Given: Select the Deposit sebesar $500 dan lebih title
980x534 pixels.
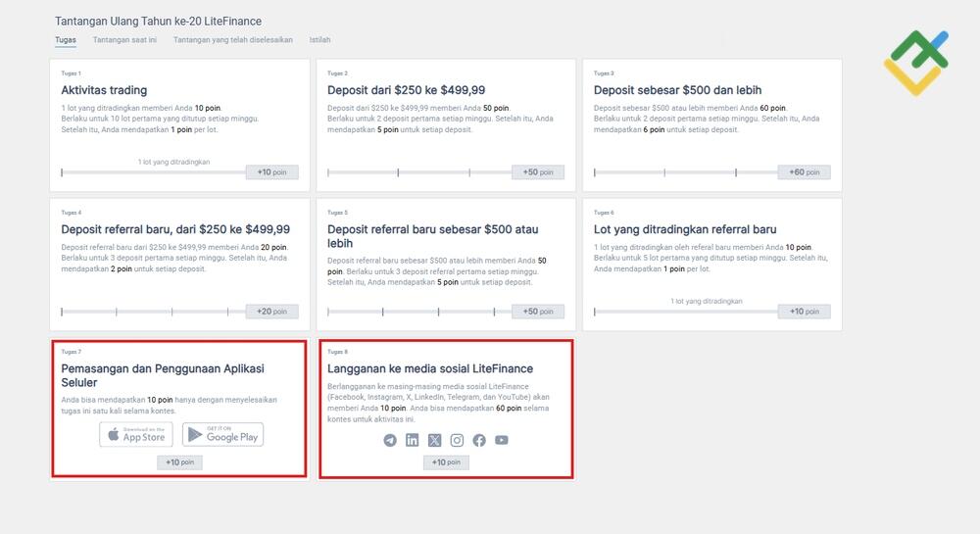Looking at the screenshot, I should point(677,90).
